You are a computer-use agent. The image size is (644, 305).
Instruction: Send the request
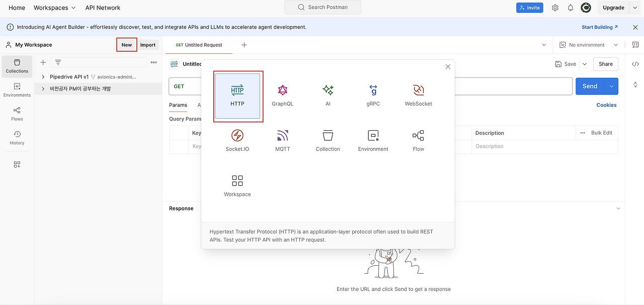590,86
